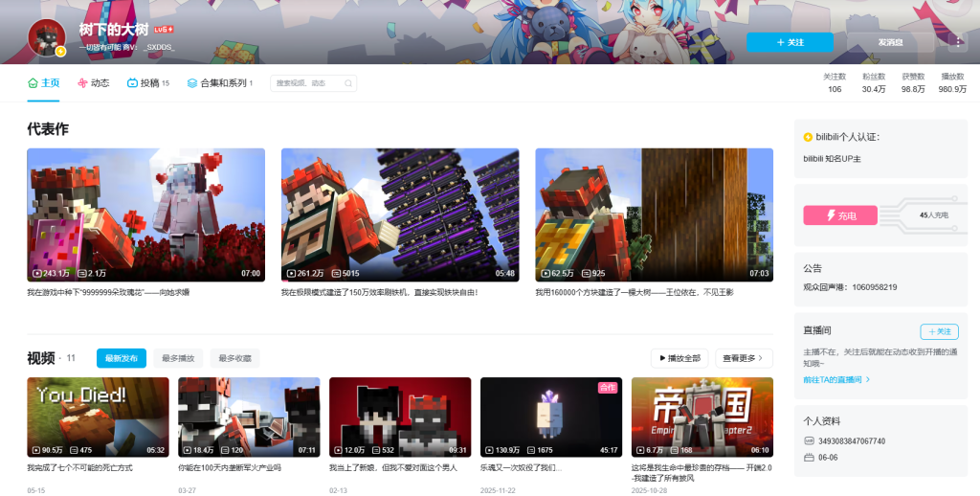Switch the sort to 最多收藏
This screenshot has height=496, width=980.
(235, 358)
